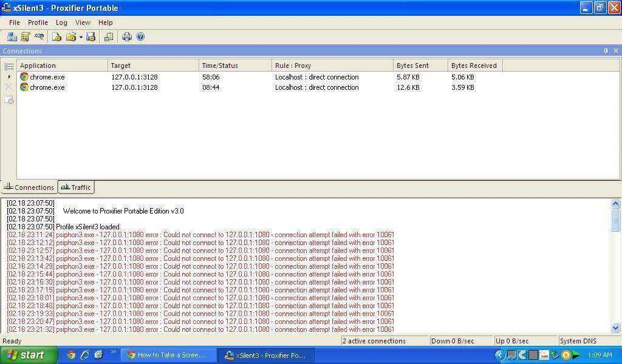Viewport: 622px width, 364px height.
Task: Click the network monitors tray icon
Action: pos(511,356)
